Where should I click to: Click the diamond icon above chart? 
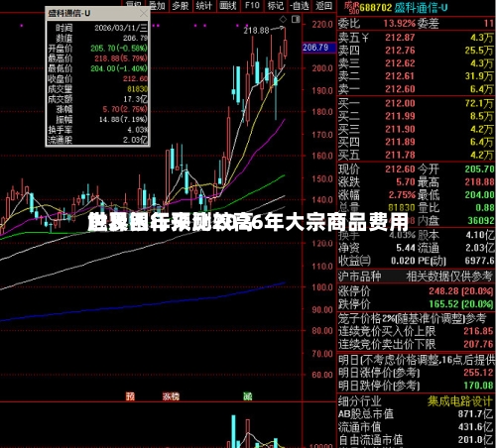pos(284,20)
